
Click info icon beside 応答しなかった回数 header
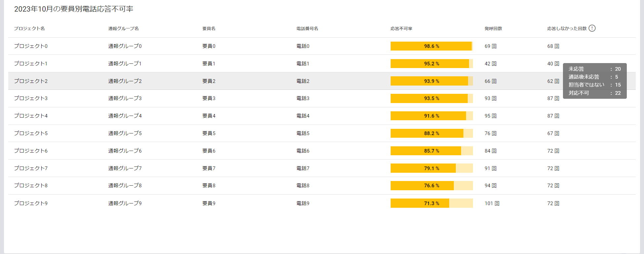pos(592,28)
